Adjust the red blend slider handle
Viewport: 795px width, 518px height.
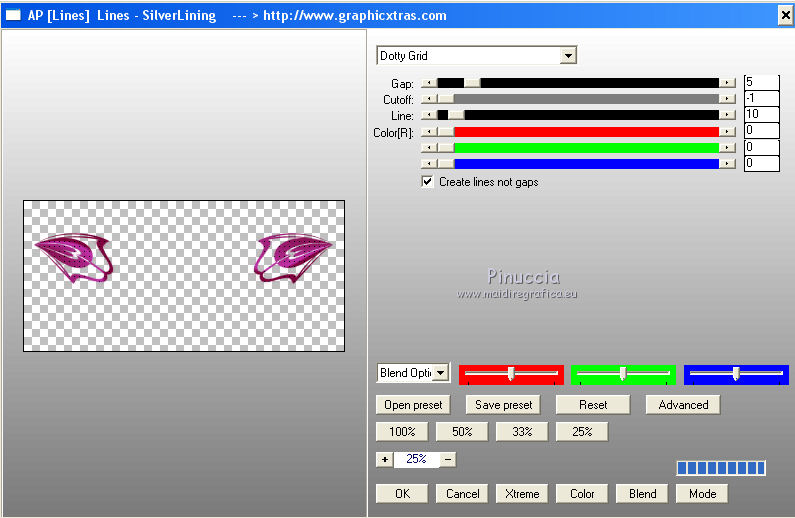(x=511, y=374)
